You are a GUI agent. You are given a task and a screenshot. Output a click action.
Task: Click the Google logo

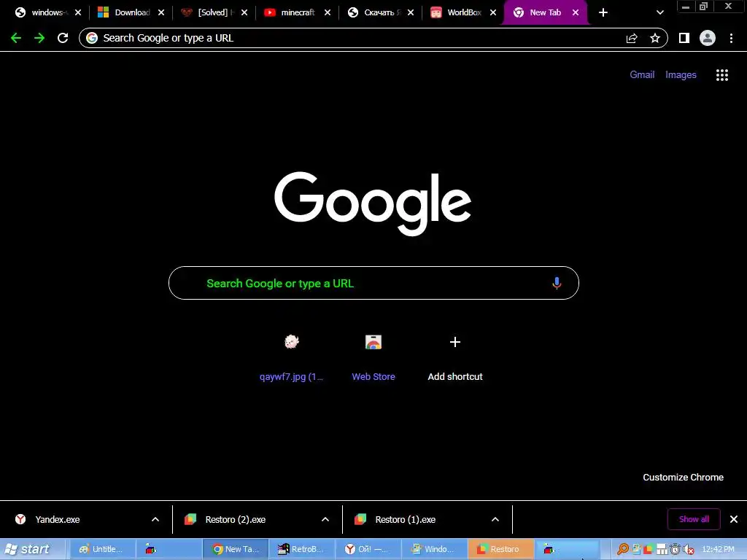pos(373,203)
